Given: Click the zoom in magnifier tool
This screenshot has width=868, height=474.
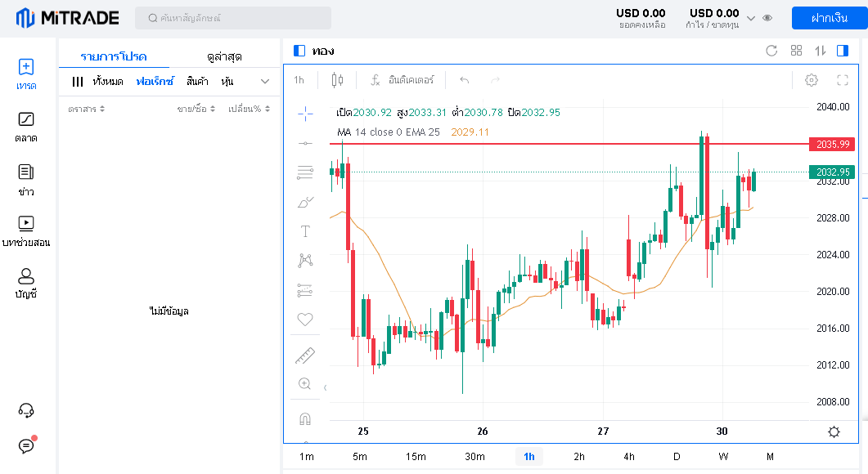Looking at the screenshot, I should pos(305,383).
